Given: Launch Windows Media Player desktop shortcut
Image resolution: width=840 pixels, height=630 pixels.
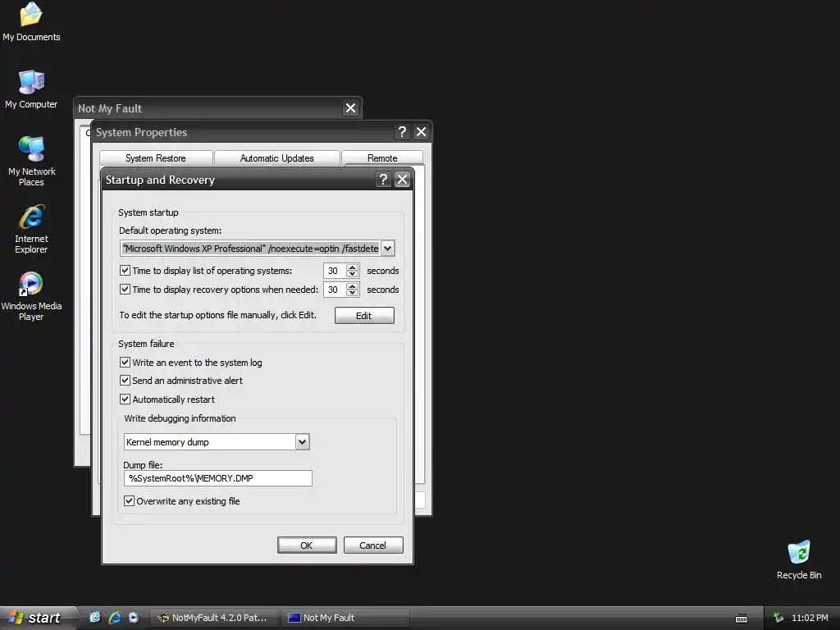Looking at the screenshot, I should [x=31, y=296].
